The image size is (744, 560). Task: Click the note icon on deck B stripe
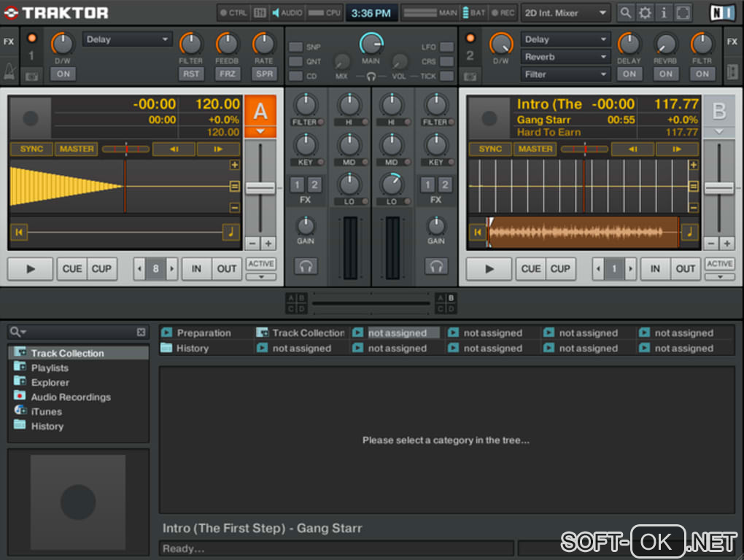(x=689, y=232)
